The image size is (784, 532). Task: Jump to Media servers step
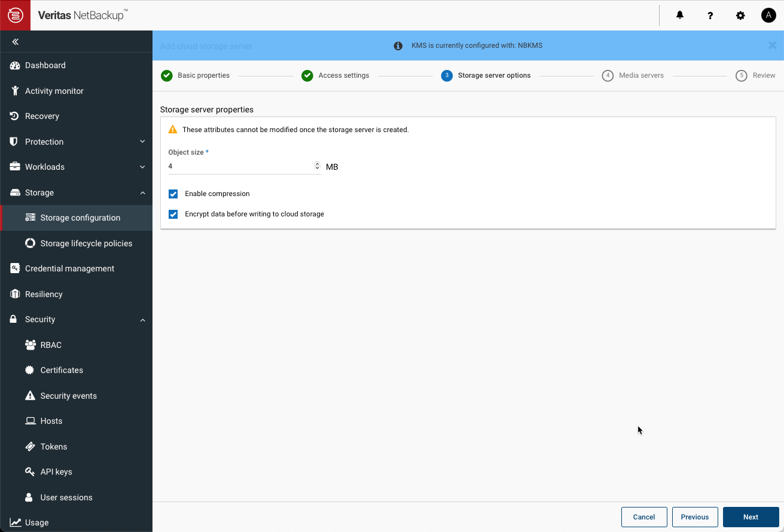point(633,76)
